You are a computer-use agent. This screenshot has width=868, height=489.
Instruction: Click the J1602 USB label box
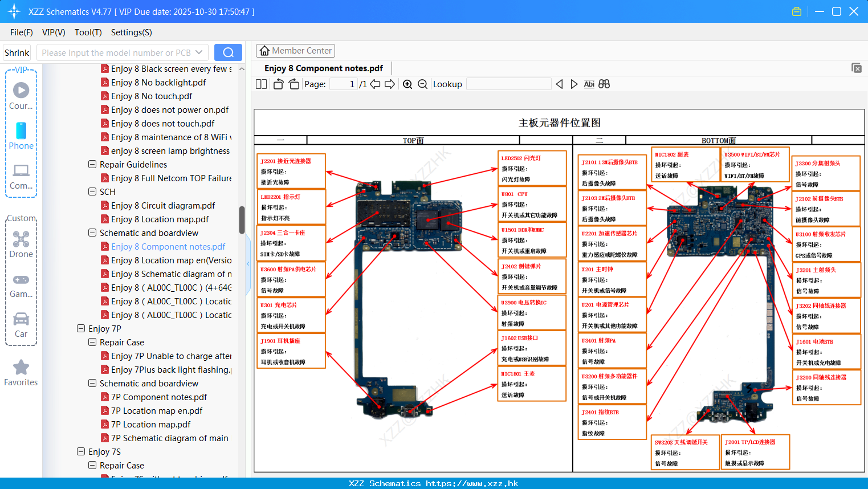tap(532, 348)
